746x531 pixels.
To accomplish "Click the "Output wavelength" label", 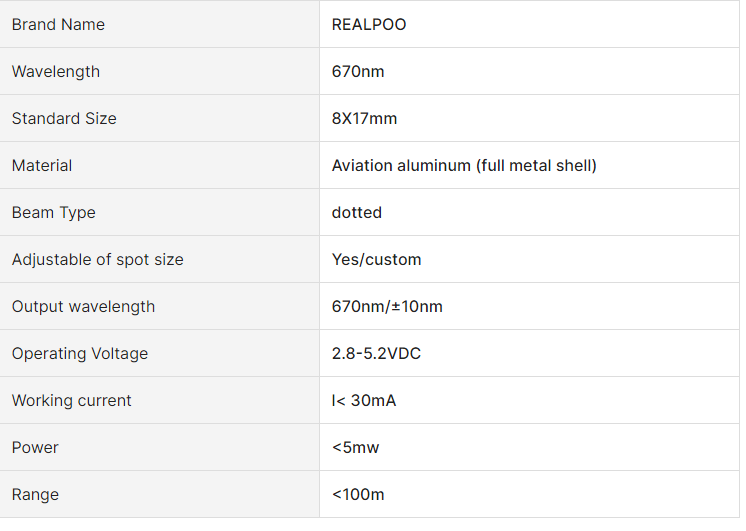I will 83,306.
